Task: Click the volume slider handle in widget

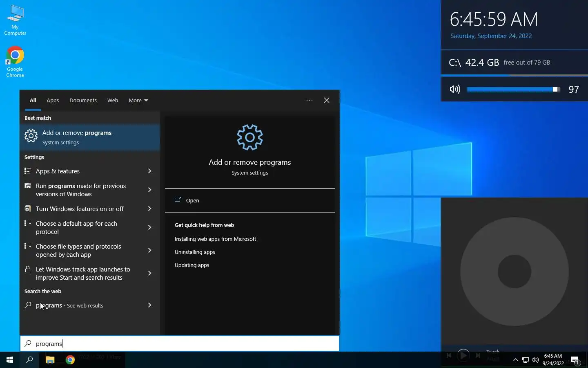Action: [x=555, y=89]
